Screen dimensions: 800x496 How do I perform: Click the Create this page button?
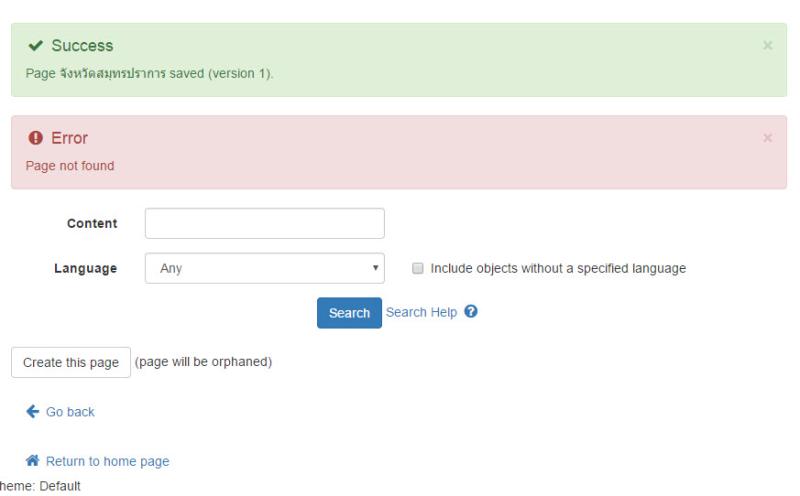pyautogui.click(x=71, y=362)
